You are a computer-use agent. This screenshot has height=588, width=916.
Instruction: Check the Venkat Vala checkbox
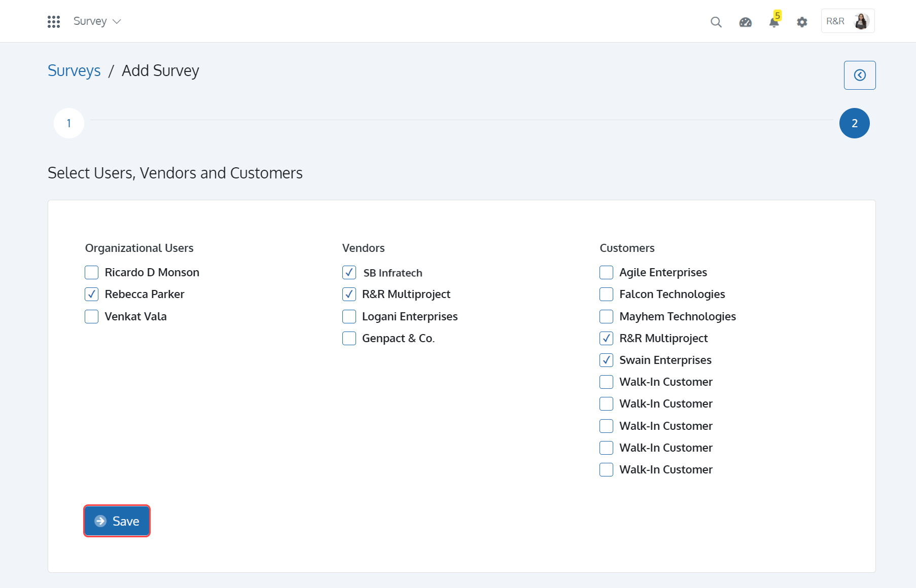coord(91,316)
